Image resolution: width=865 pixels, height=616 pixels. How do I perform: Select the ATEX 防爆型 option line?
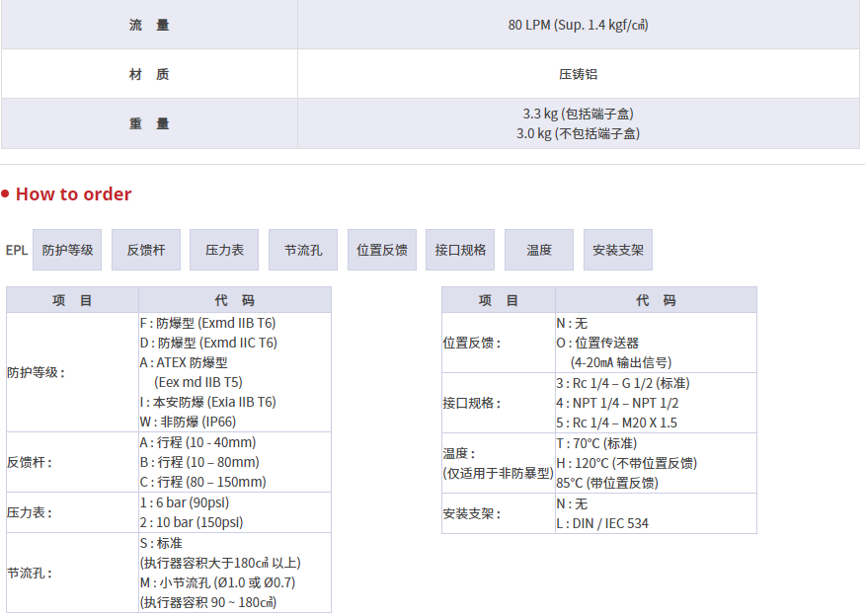[x=184, y=362]
